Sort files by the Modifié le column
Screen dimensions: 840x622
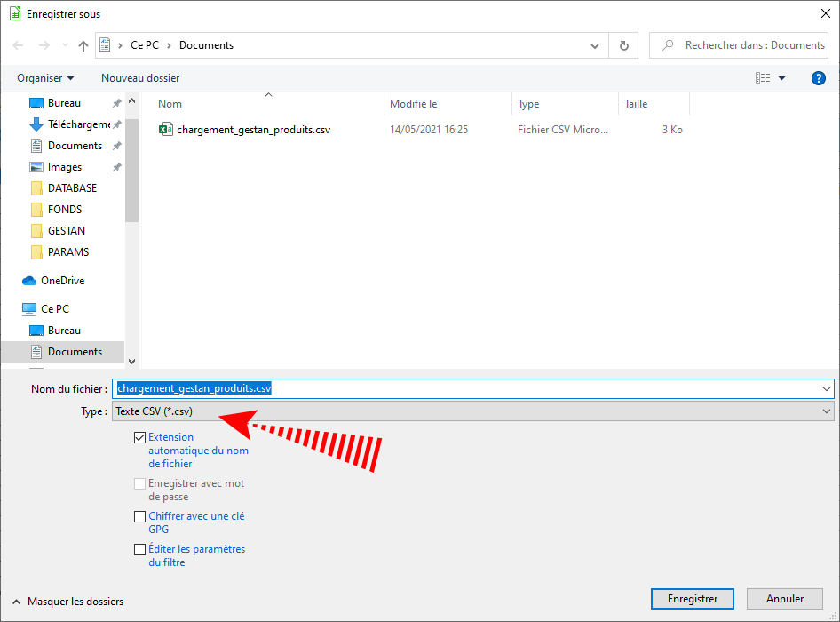click(414, 104)
